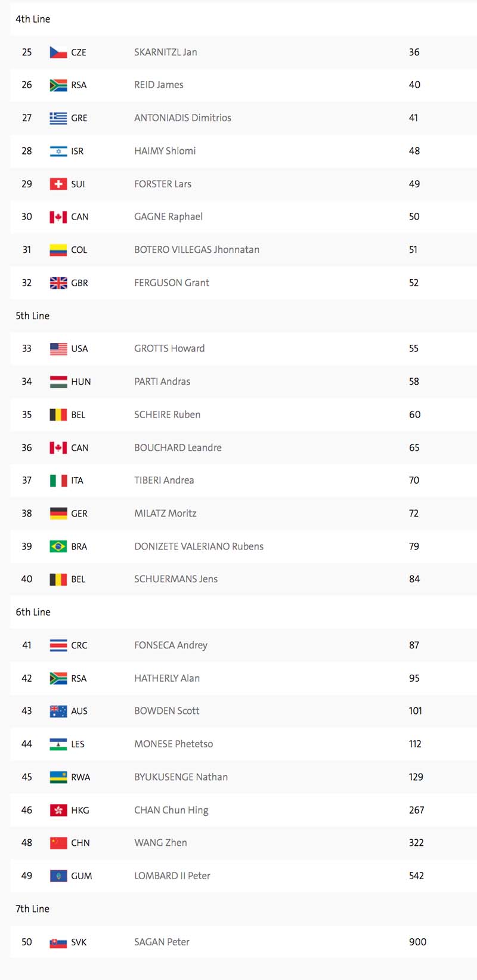Viewport: 477px width, 980px height.
Task: Select the RWA country code label
Action: click(80, 777)
